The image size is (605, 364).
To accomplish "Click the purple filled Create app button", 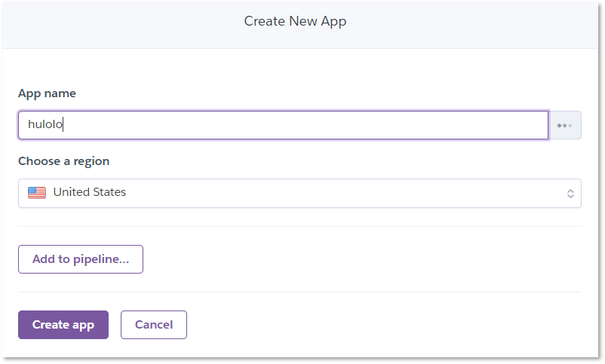I will pos(63,325).
